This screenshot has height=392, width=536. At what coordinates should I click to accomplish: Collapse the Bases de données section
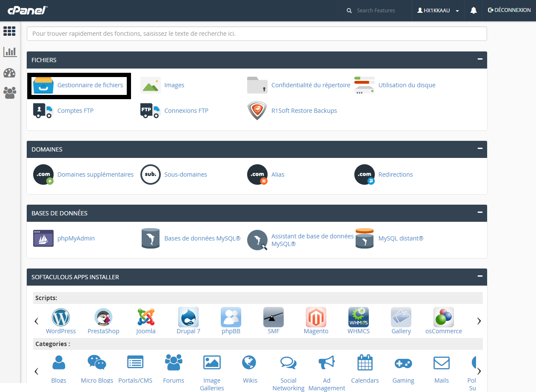[x=480, y=212]
